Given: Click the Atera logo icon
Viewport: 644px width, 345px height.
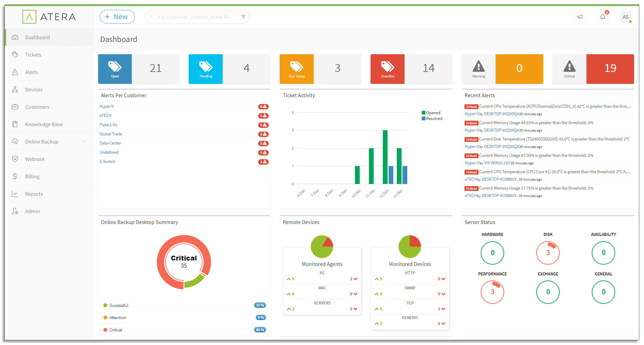Looking at the screenshot, I should [29, 17].
